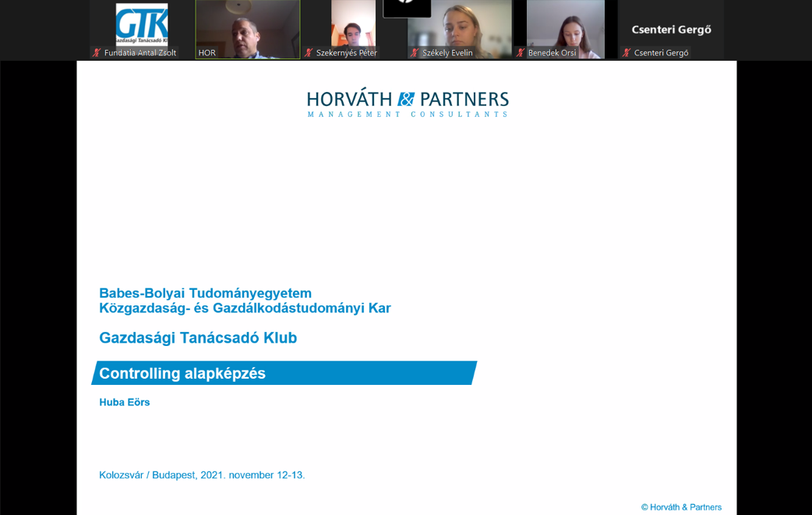Click the small black view button at top center

407,8
